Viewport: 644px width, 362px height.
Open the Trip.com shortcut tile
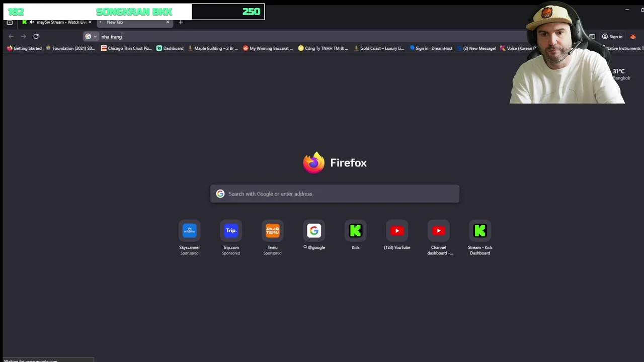[231, 231]
